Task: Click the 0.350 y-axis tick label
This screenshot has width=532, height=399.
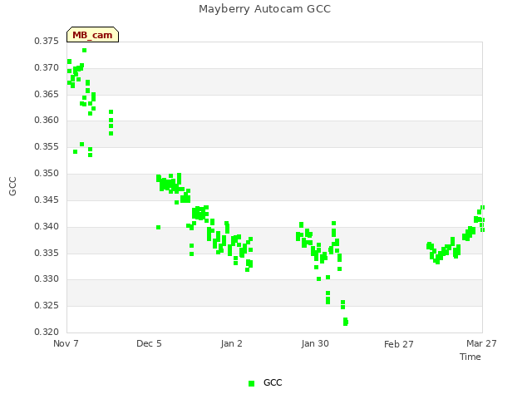Action: click(x=47, y=174)
